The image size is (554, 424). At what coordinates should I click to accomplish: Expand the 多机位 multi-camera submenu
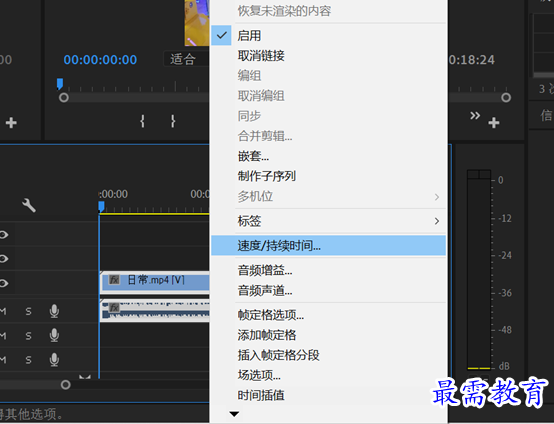[329, 196]
